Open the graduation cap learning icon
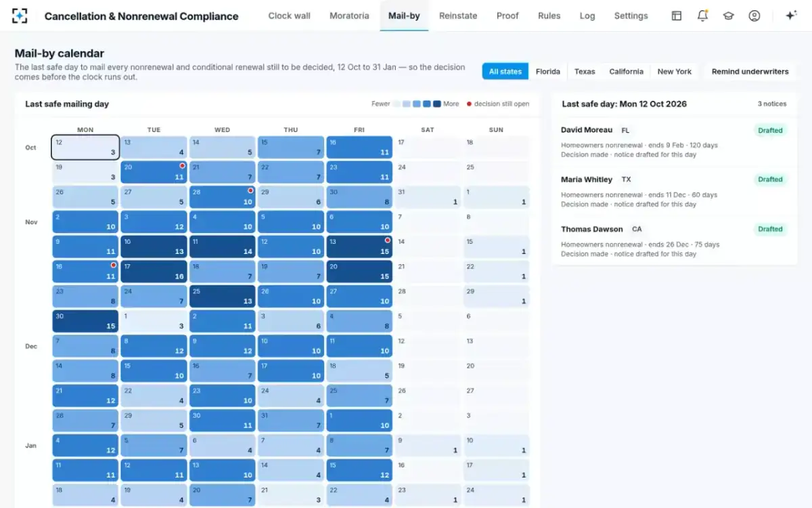The image size is (812, 508). (728, 16)
